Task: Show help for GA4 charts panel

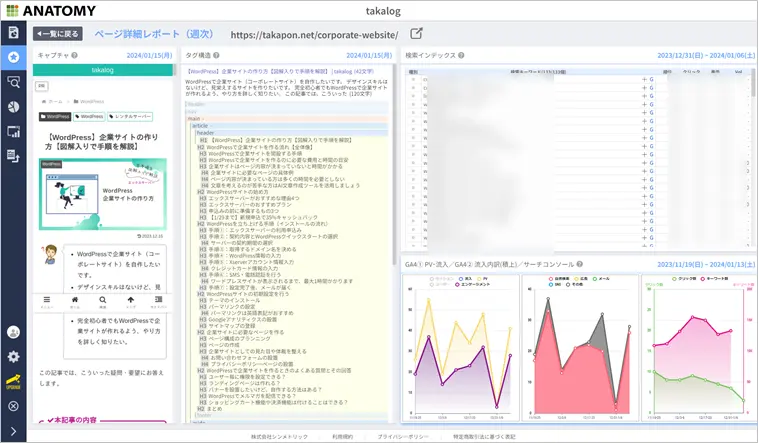Action: (580, 264)
